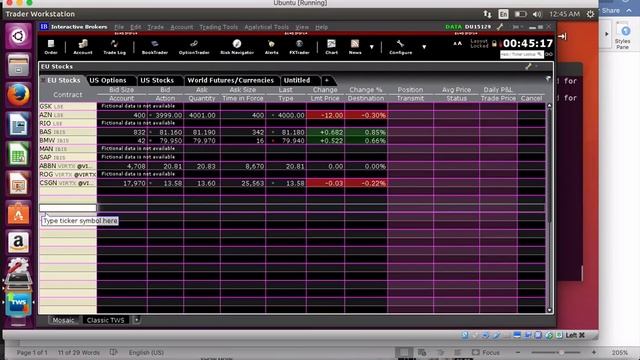This screenshot has height=360, width=640.
Task: Expand dropdown arrow next to News
Action: (371, 47)
